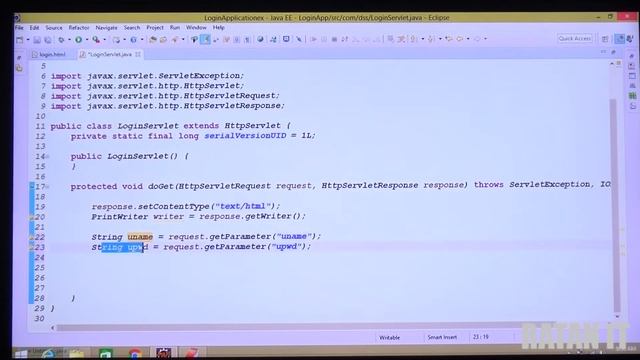Click the Smart Insert status entry
The image size is (640, 360).
(442, 338)
